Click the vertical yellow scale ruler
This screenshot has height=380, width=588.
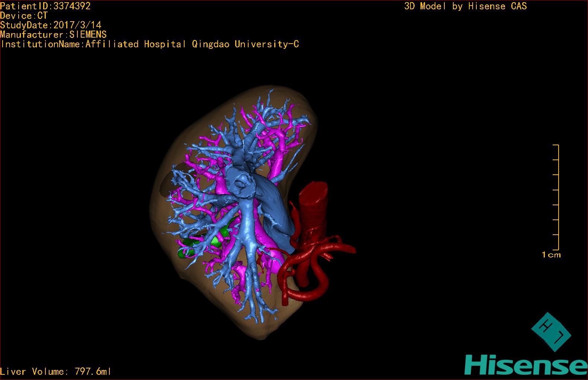pyautogui.click(x=558, y=197)
